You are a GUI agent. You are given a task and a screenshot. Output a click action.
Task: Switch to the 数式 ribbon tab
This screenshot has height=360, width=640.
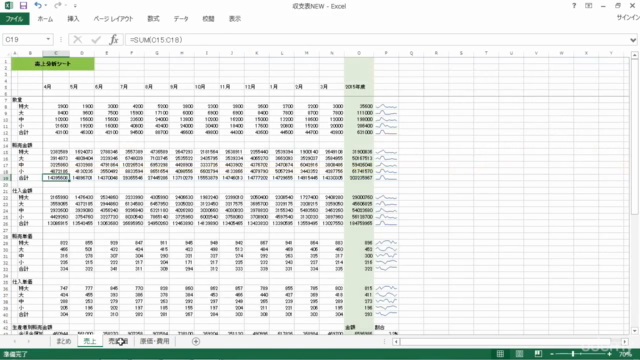[153, 19]
